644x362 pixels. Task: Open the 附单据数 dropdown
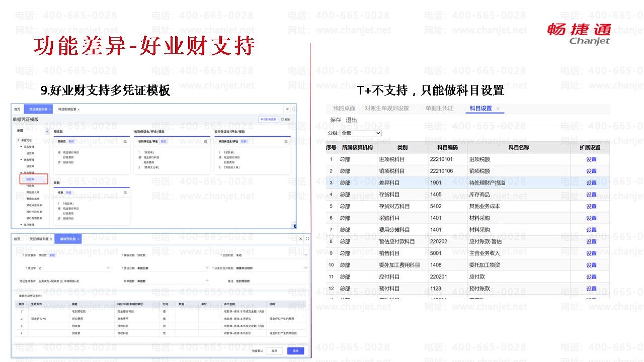click(173, 281)
